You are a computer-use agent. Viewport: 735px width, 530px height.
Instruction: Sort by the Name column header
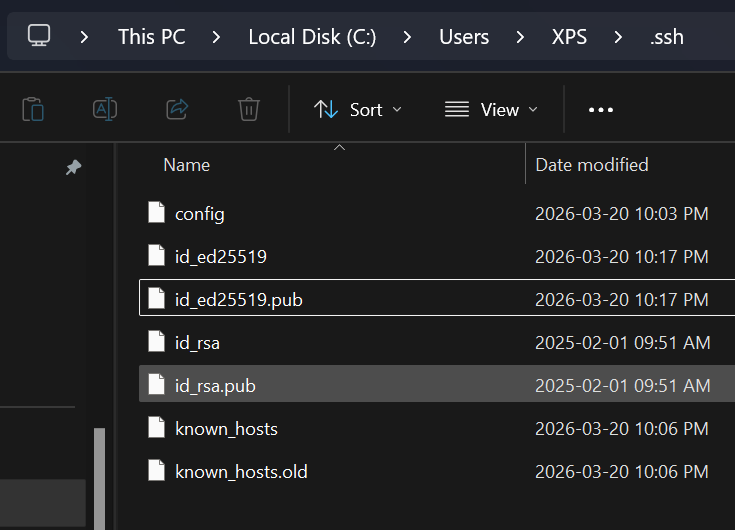click(x=187, y=165)
